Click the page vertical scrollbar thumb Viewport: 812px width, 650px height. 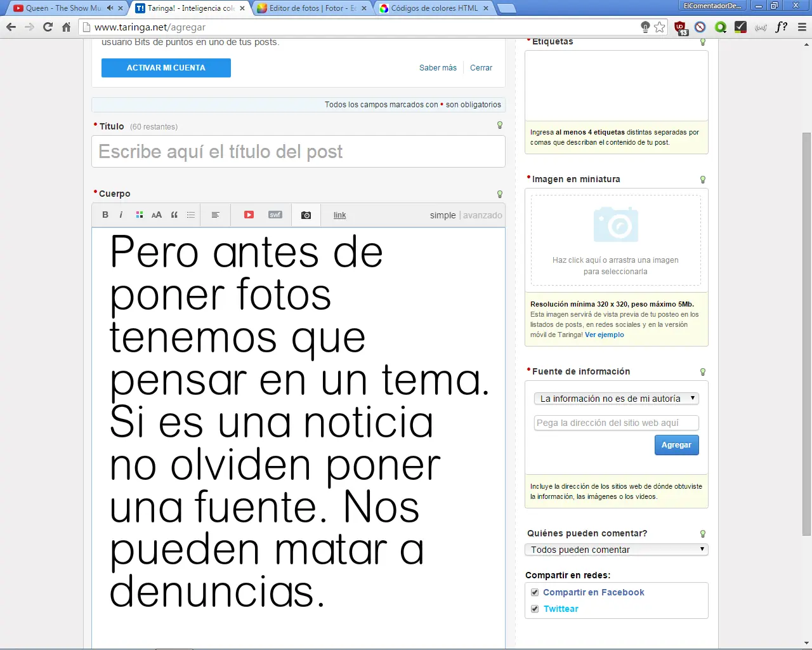[806, 335]
